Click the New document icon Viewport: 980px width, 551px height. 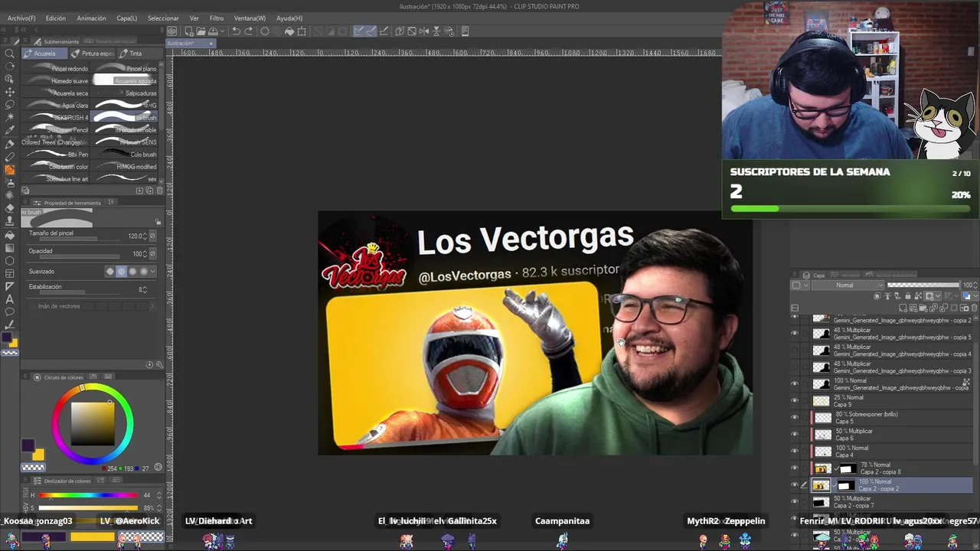click(x=188, y=31)
